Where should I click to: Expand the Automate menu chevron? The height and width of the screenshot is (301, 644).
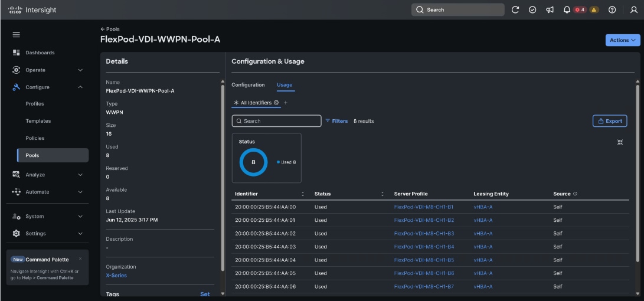80,192
